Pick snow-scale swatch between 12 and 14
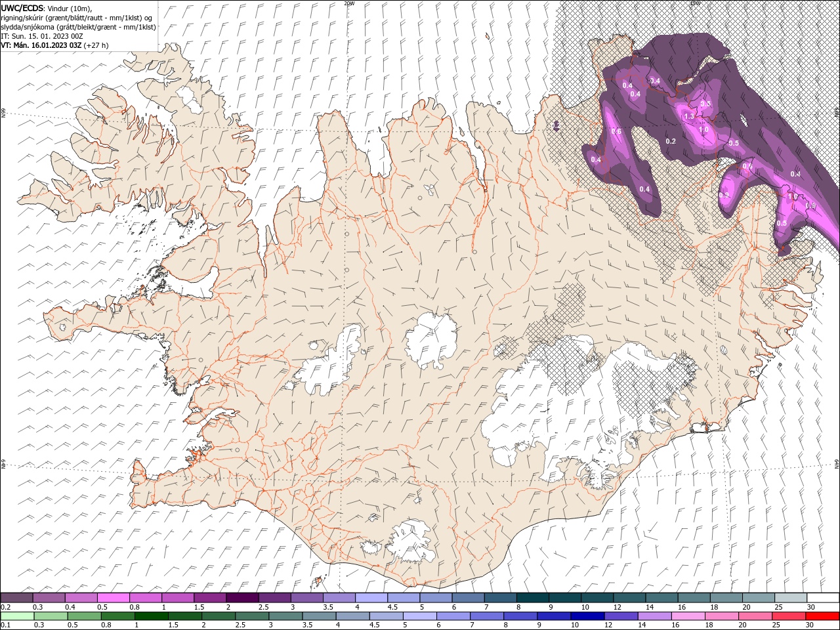This screenshot has width=840, height=630. coord(630,598)
